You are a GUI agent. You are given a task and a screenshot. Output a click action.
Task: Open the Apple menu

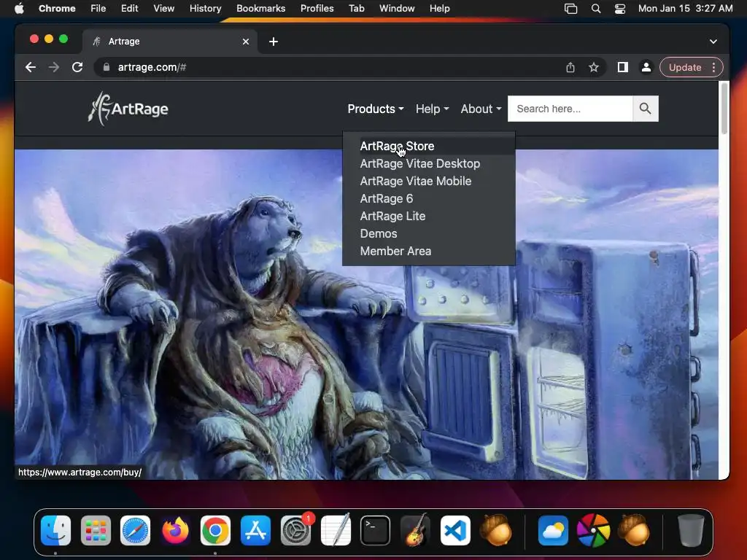(x=19, y=9)
